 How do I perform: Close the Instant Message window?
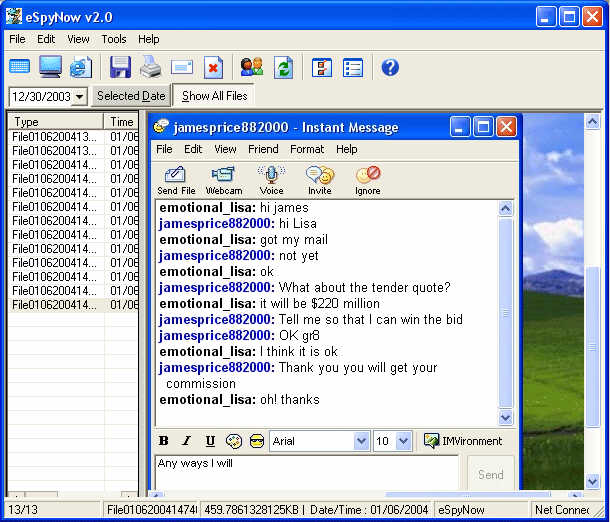tap(506, 127)
